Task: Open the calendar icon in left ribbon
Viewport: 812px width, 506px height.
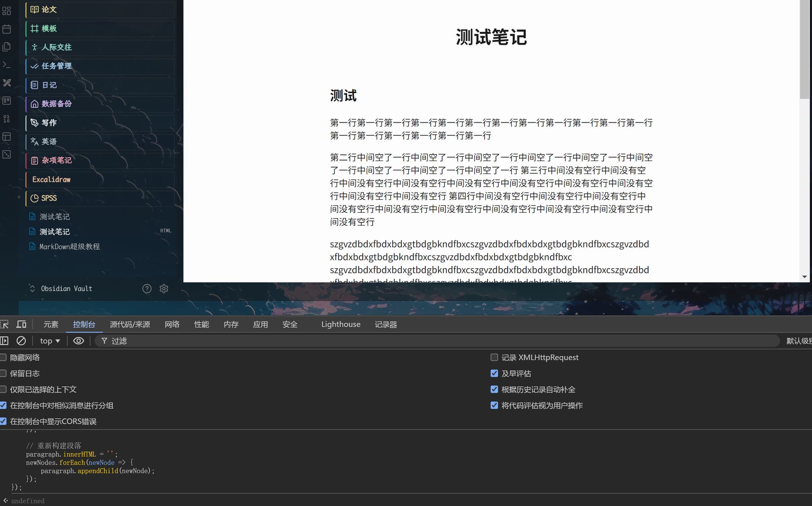Action: click(6, 29)
